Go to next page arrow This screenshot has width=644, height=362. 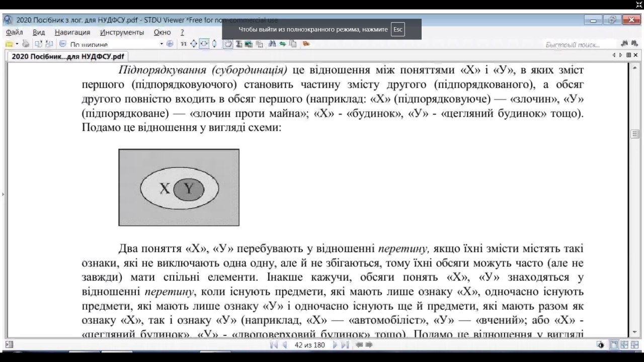pos(335,345)
